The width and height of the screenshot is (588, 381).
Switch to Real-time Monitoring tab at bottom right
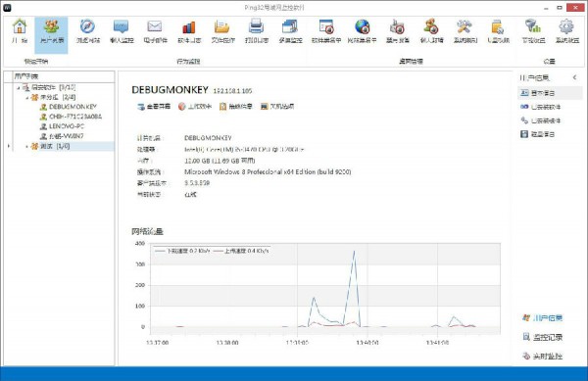(543, 356)
